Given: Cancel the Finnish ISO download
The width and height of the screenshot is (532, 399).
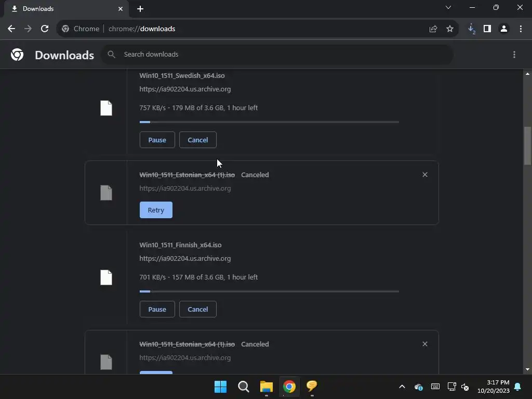Looking at the screenshot, I should click(x=198, y=309).
